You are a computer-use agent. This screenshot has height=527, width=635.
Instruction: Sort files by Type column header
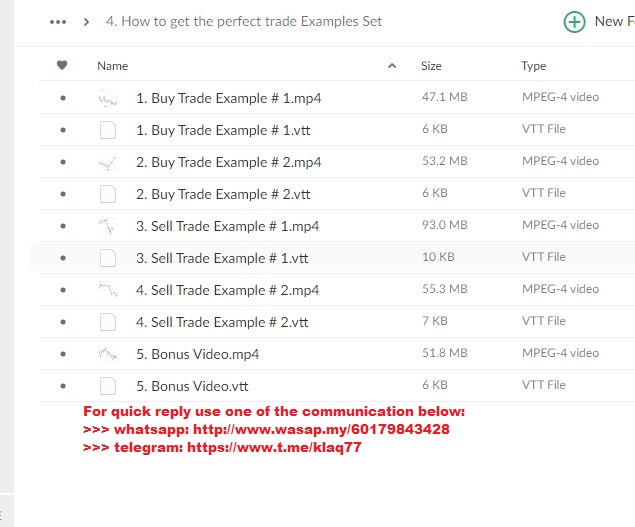point(533,66)
